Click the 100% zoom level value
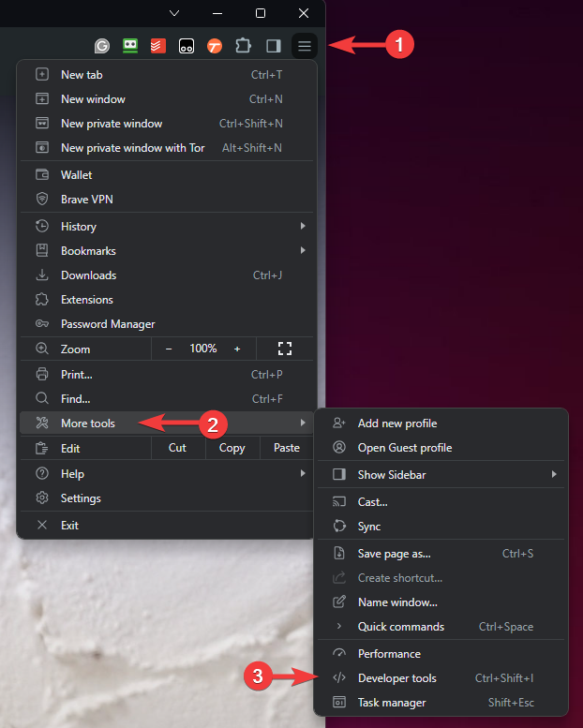 203,349
